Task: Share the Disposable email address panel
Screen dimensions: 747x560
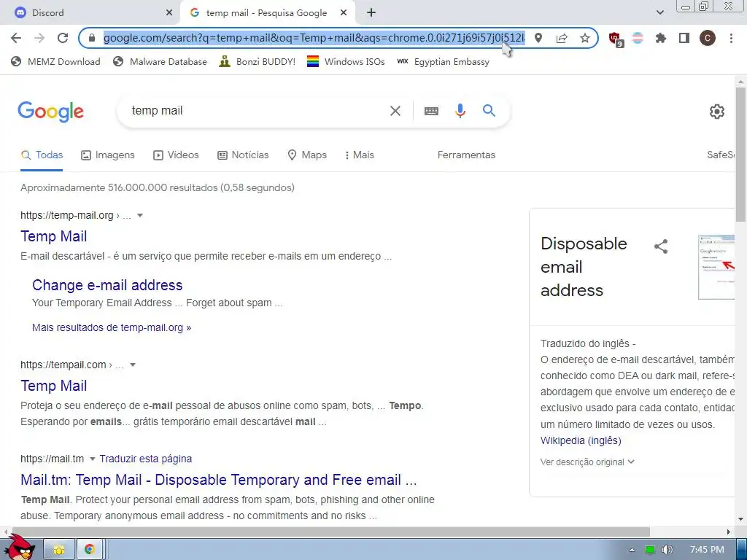Action: point(661,246)
